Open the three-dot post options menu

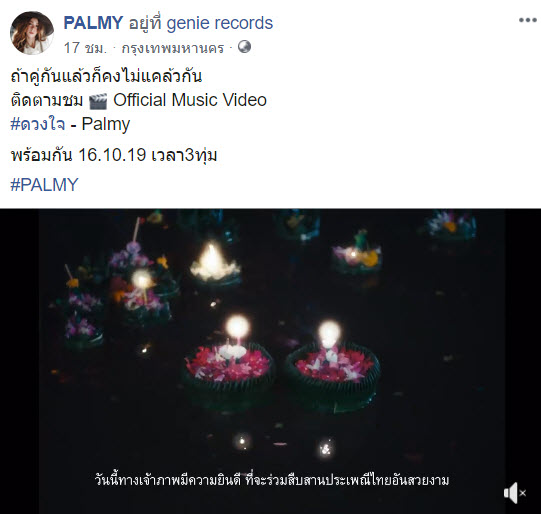528,20
